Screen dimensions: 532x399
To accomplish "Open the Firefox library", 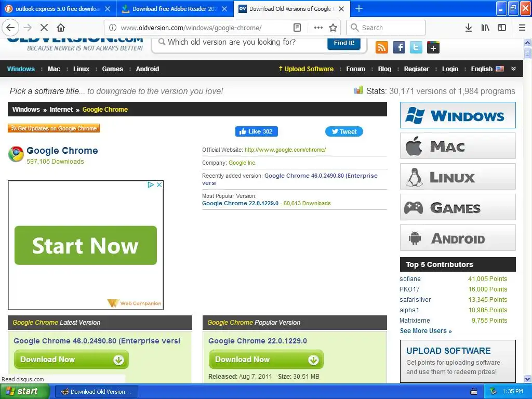I will [485, 28].
